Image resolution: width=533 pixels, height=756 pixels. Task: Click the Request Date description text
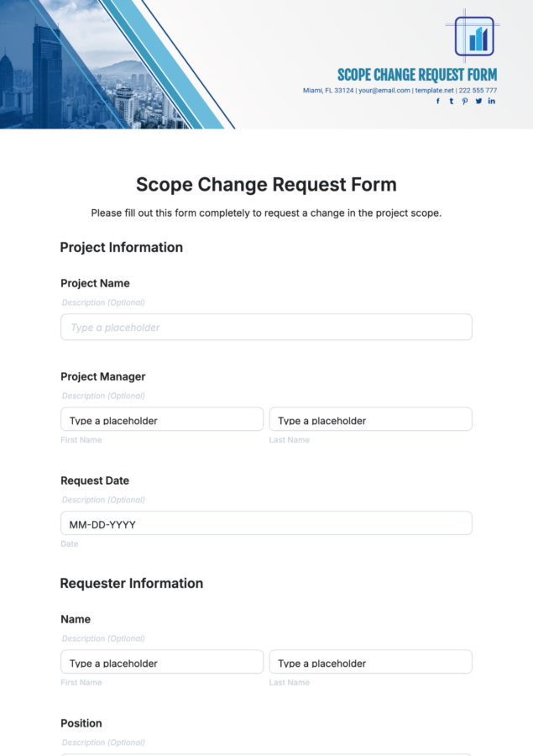tap(102, 499)
